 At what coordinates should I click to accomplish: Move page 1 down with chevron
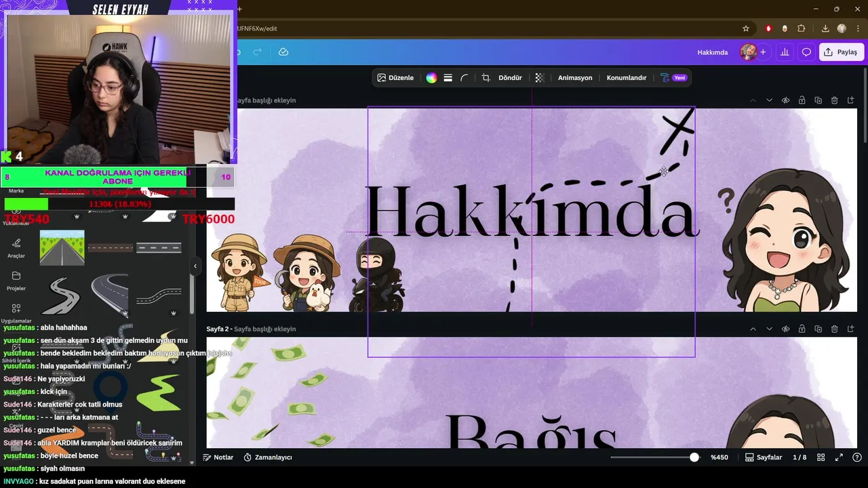pos(769,100)
